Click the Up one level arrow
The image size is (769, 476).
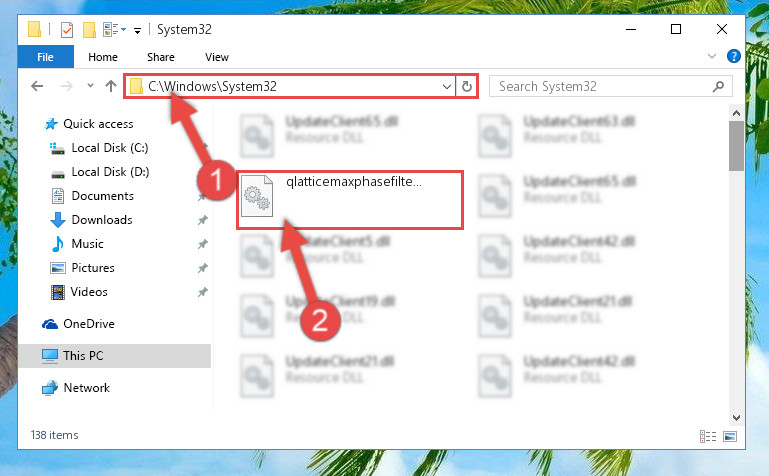[111, 86]
